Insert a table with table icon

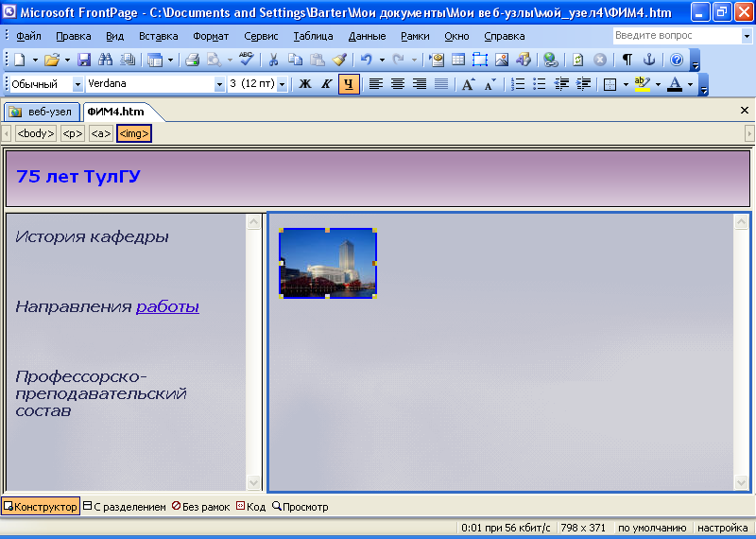pyautogui.click(x=458, y=60)
